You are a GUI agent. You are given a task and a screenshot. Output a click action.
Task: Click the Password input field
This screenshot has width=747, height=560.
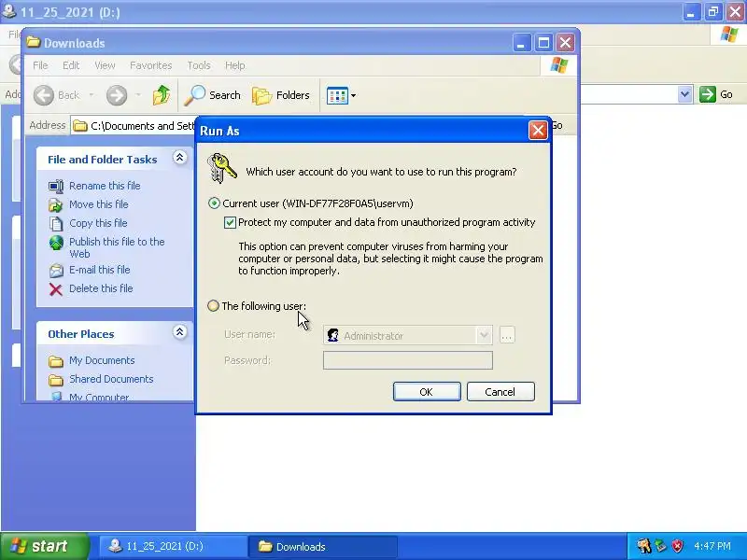tap(408, 360)
